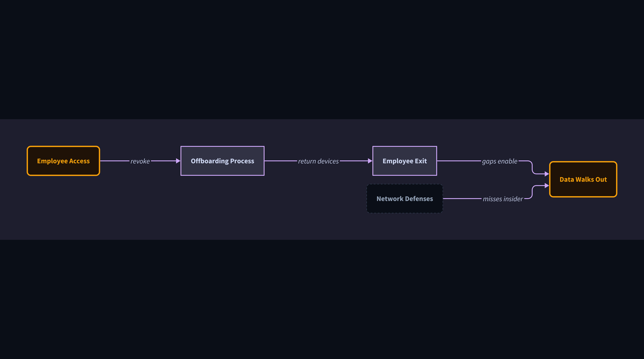
Task: Click the Network Defenses dashed node
Action: [404, 199]
